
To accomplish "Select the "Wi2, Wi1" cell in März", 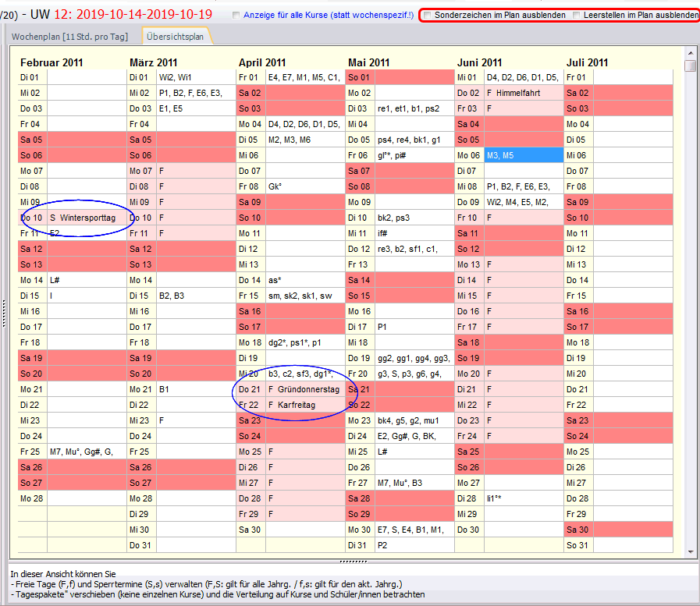I will click(176, 77).
